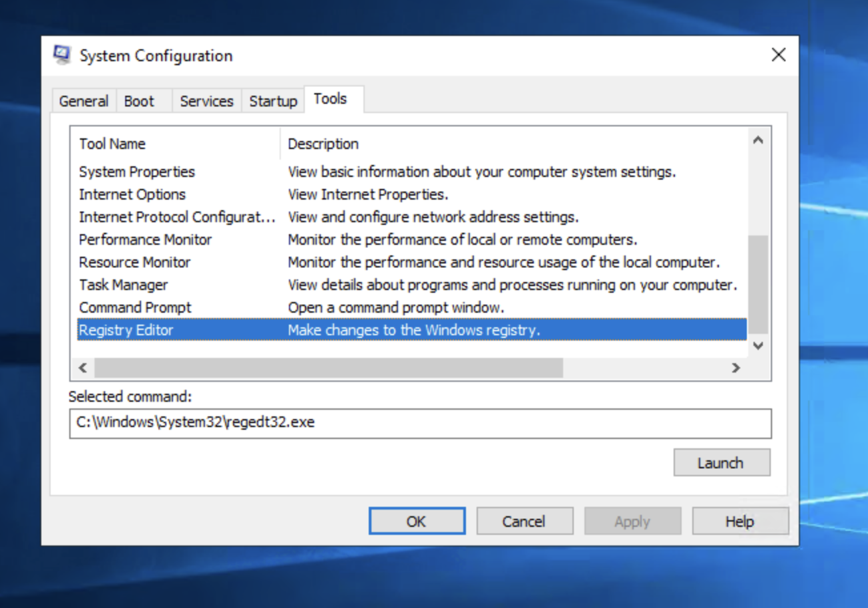
Task: Click the Cancel button
Action: pyautogui.click(x=525, y=522)
